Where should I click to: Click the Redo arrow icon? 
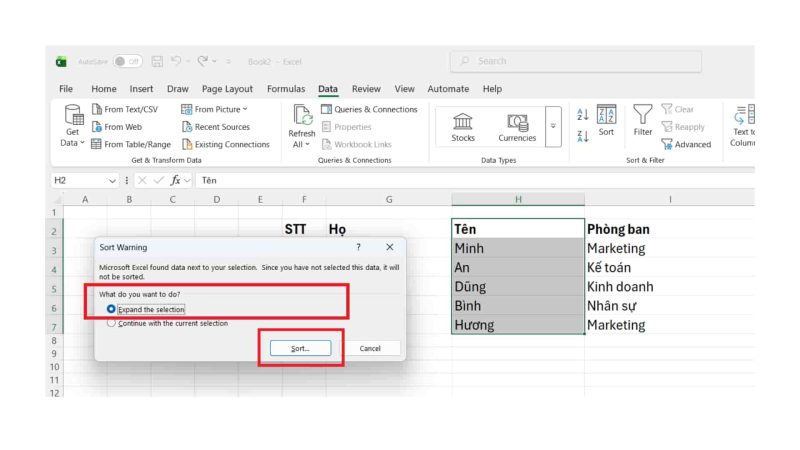(203, 61)
